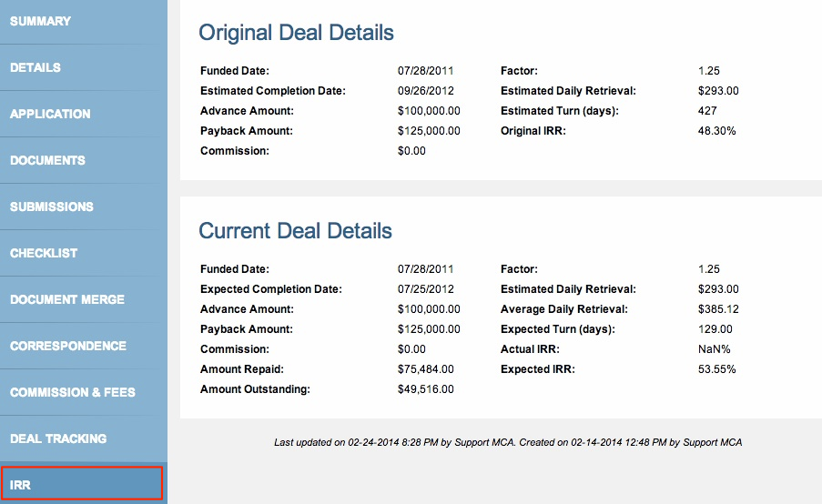Click the Amount Repaid label
Screen dimensions: 822x504
click(241, 369)
